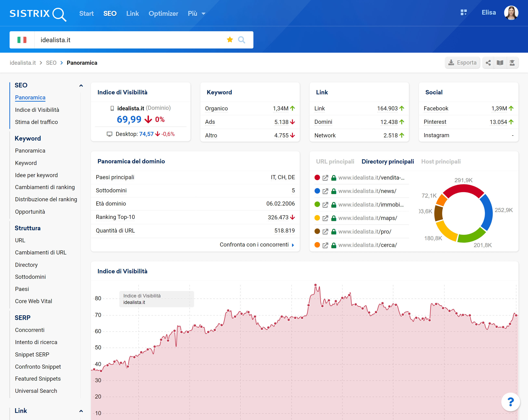The image size is (528, 420).
Task: Click the green lock icon for /maps/
Action: 333,218
